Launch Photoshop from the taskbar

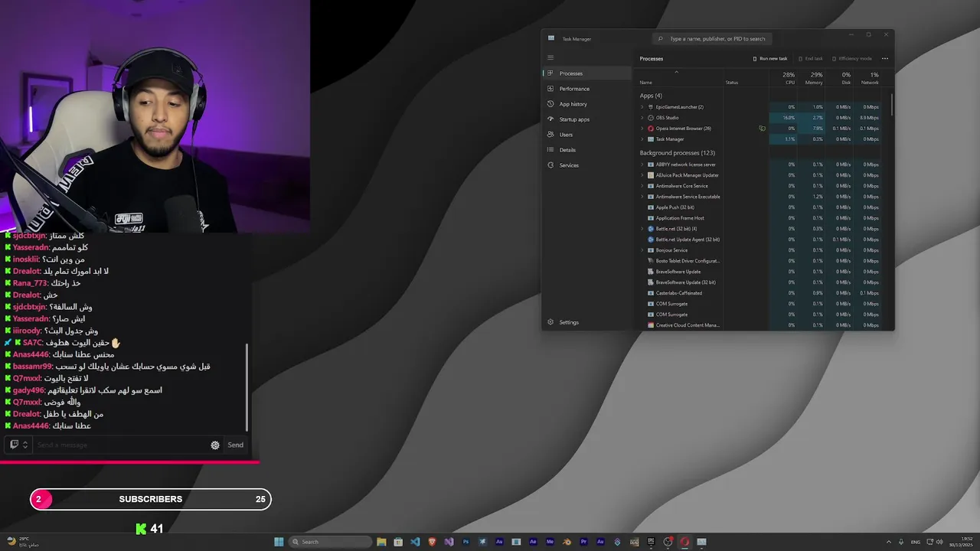[465, 542]
